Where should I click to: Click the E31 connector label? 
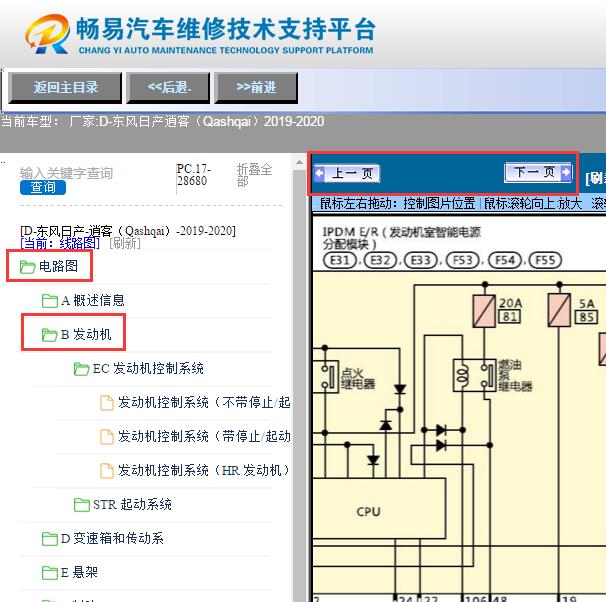[x=340, y=260]
